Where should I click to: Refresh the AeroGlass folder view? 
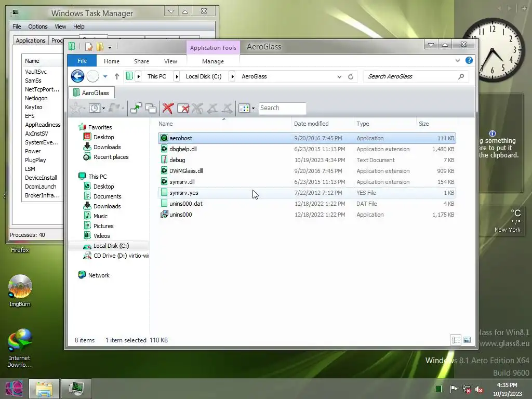click(x=351, y=77)
